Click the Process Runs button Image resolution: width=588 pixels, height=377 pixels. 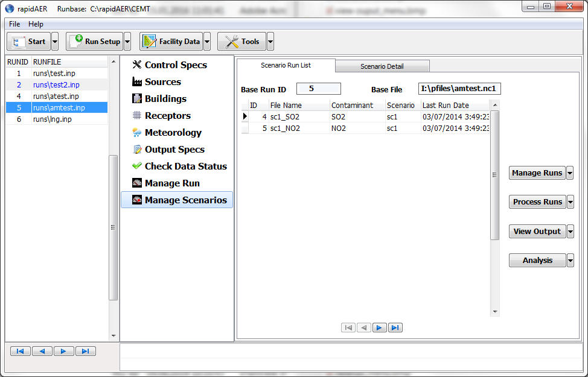coord(537,202)
